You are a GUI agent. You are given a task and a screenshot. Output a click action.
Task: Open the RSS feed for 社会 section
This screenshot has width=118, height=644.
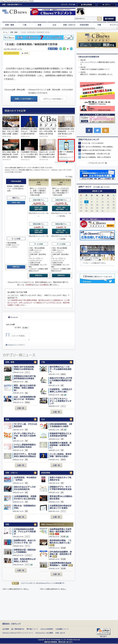pos(71,419)
